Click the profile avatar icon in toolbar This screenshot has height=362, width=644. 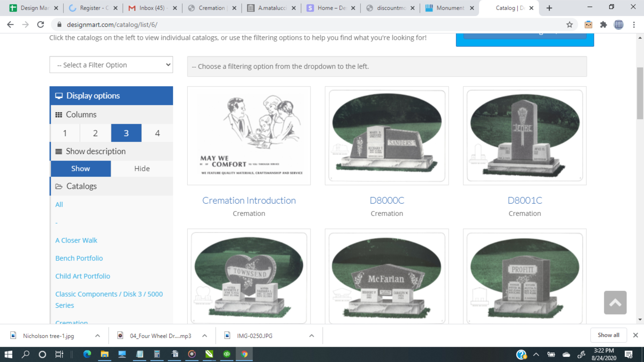(x=619, y=25)
